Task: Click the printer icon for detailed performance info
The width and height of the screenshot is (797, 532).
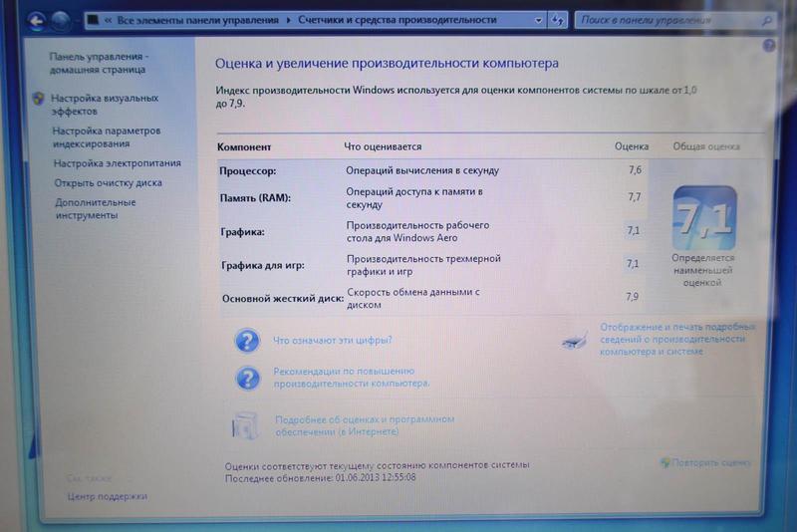Action: click(x=575, y=340)
